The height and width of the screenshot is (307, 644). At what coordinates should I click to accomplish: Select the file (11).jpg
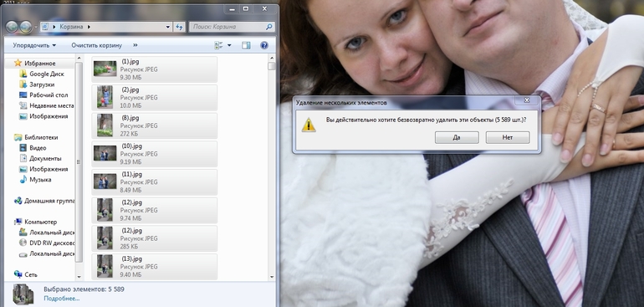tap(154, 182)
